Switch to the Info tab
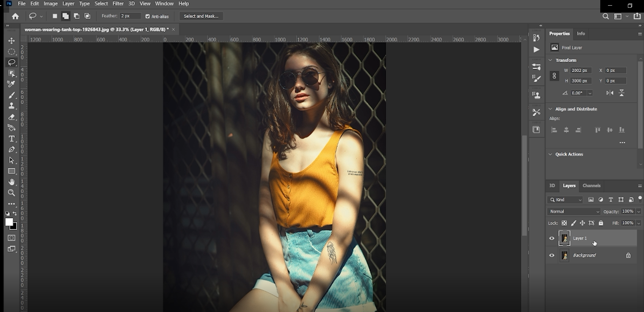The height and width of the screenshot is (312, 644). point(581,34)
